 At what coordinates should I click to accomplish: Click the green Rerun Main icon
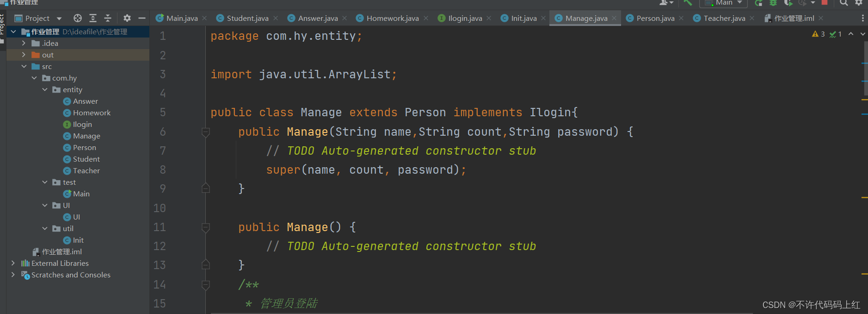click(x=759, y=2)
